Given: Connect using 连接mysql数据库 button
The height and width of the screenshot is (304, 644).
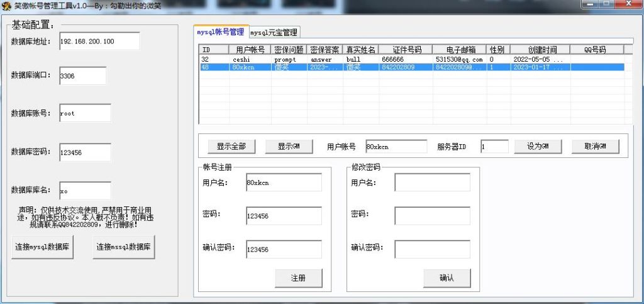Looking at the screenshot, I should (42, 247).
